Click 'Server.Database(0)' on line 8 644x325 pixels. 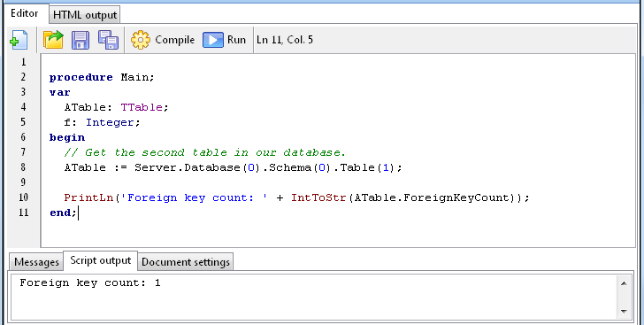pos(197,168)
